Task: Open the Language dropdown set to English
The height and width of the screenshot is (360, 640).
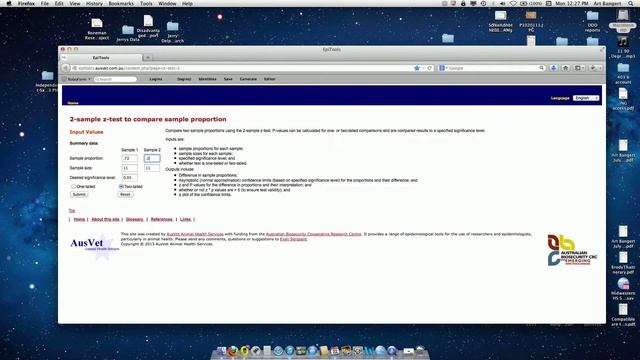Action: pyautogui.click(x=586, y=98)
